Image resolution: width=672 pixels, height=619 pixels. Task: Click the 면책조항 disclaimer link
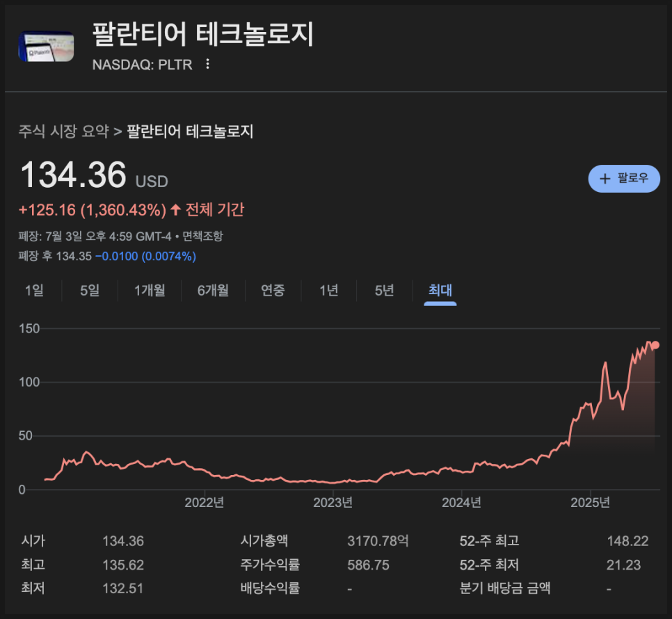pyautogui.click(x=202, y=236)
